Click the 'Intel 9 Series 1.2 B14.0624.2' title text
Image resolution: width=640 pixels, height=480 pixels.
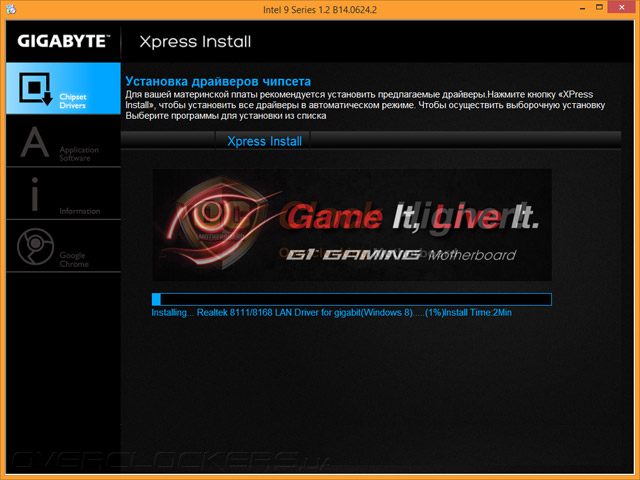tap(320, 9)
